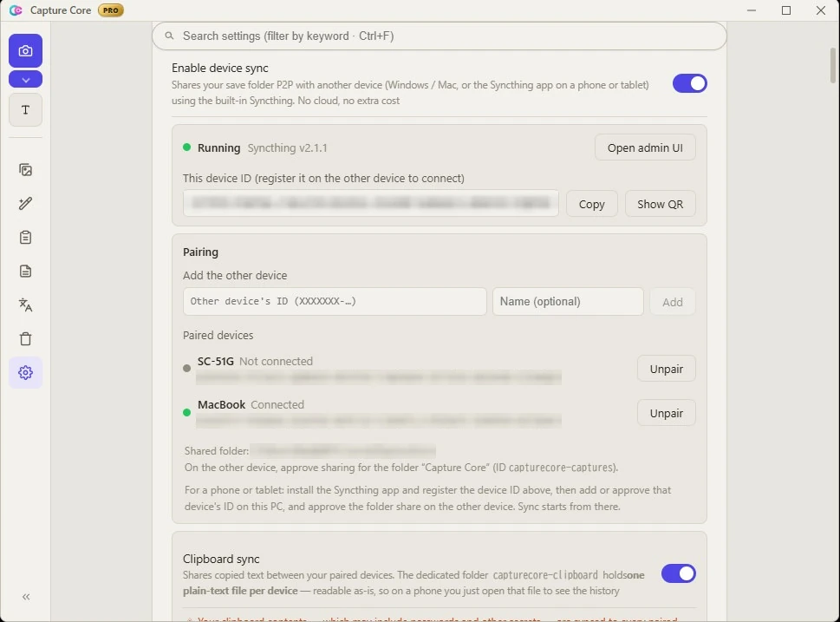
Task: Toggle Clipboard sync switch
Action: [x=678, y=573]
